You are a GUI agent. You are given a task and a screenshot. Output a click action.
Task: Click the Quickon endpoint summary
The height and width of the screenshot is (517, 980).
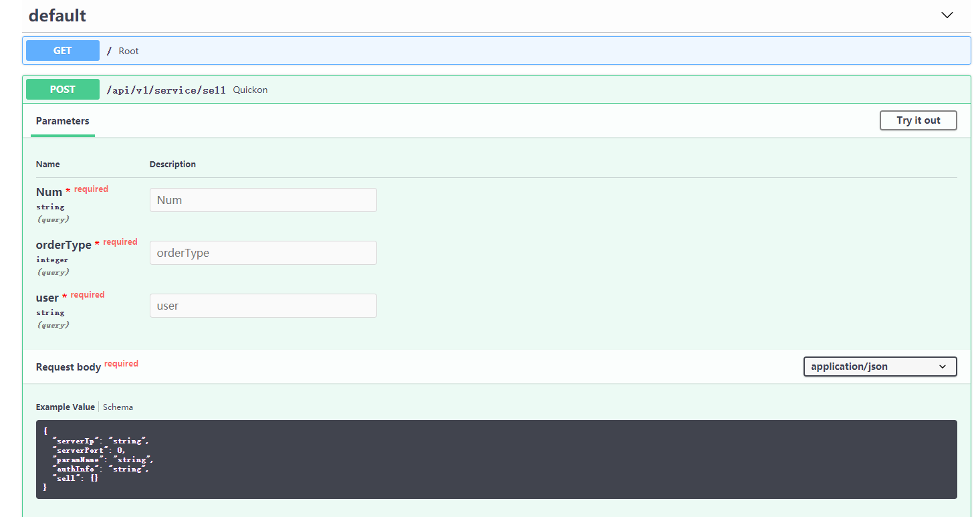pos(250,90)
